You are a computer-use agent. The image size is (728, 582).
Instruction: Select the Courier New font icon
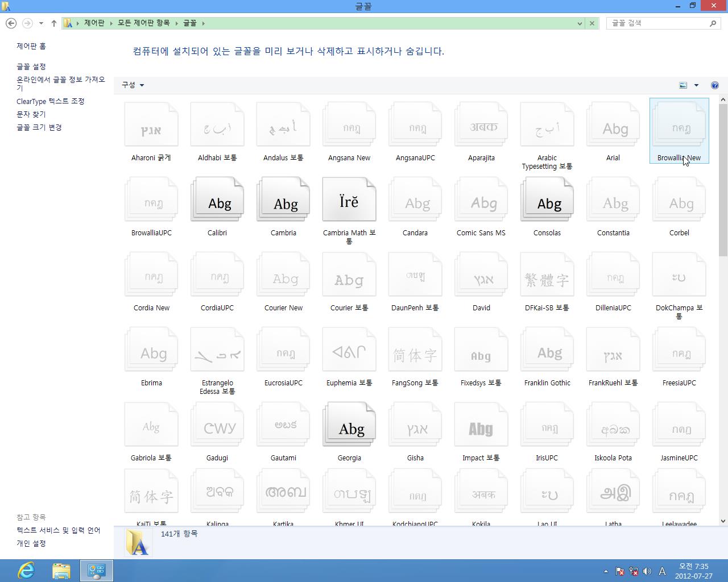283,275
